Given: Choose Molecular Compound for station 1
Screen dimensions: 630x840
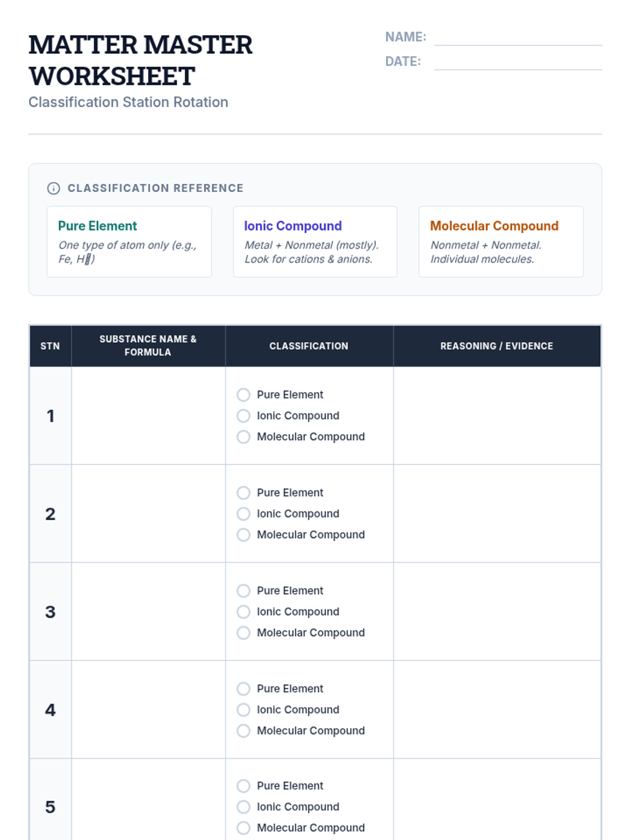Looking at the screenshot, I should point(244,437).
